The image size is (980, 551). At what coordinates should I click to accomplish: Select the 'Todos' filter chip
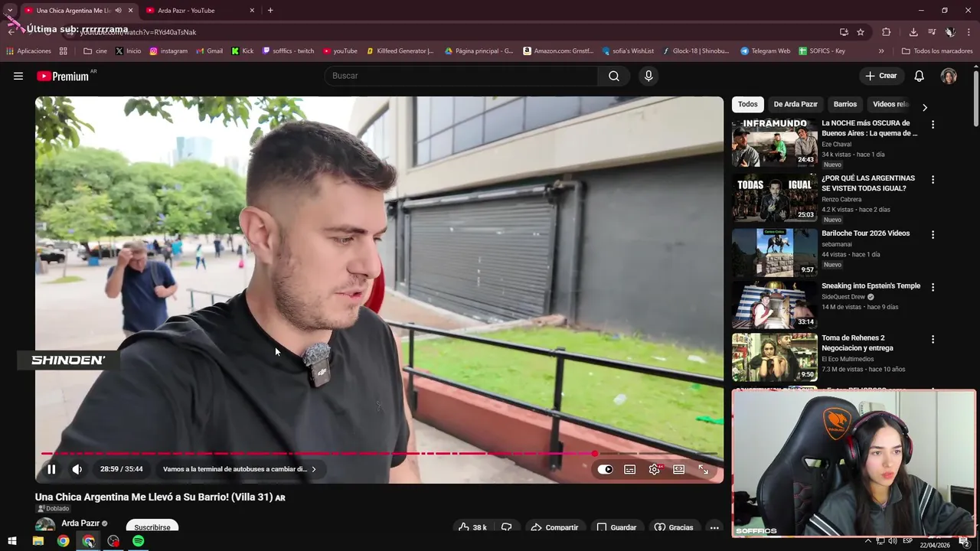coord(748,104)
